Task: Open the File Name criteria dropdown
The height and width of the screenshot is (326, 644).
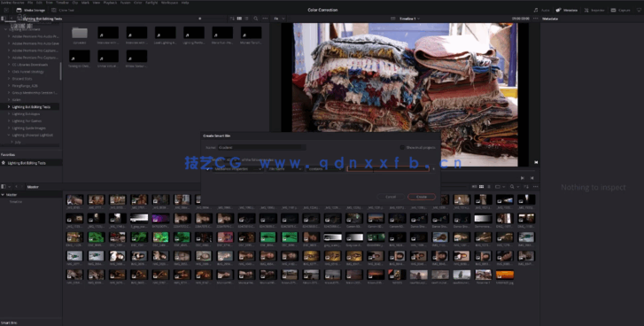Action: 285,168
